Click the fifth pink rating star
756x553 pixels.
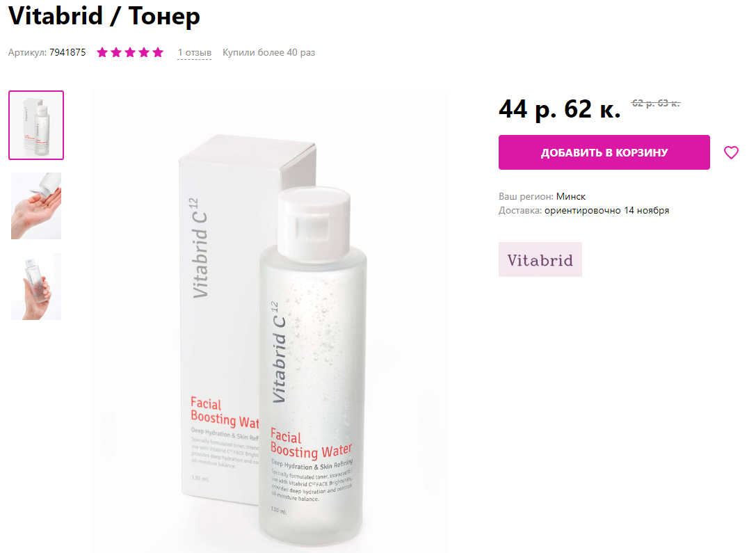pos(158,53)
